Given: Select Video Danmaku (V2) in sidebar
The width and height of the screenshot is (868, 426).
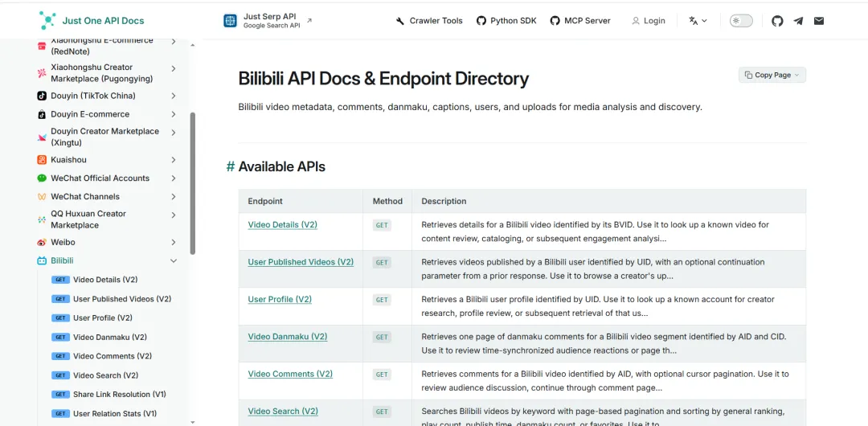Looking at the screenshot, I should click(x=110, y=337).
